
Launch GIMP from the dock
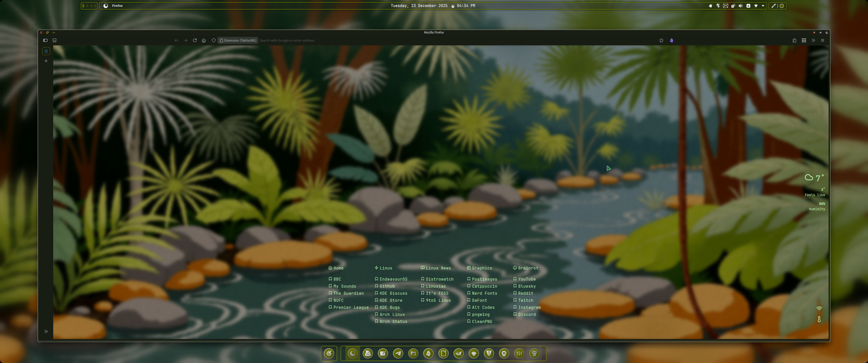(458, 353)
